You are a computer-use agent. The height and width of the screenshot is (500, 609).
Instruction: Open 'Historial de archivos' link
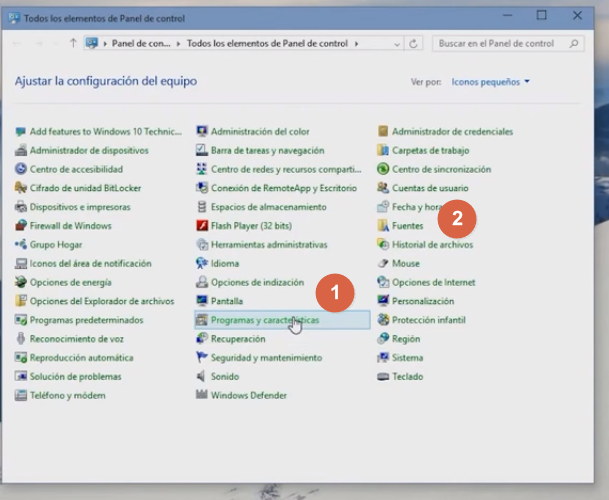coord(433,244)
